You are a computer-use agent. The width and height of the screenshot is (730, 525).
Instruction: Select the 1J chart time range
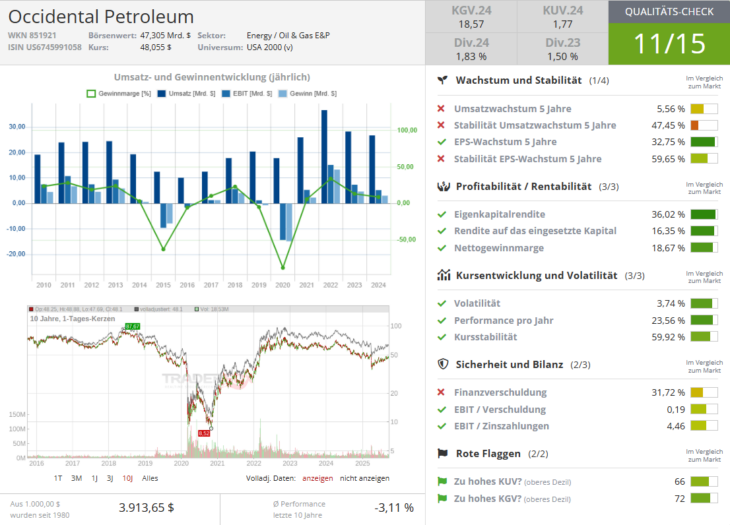(95, 478)
